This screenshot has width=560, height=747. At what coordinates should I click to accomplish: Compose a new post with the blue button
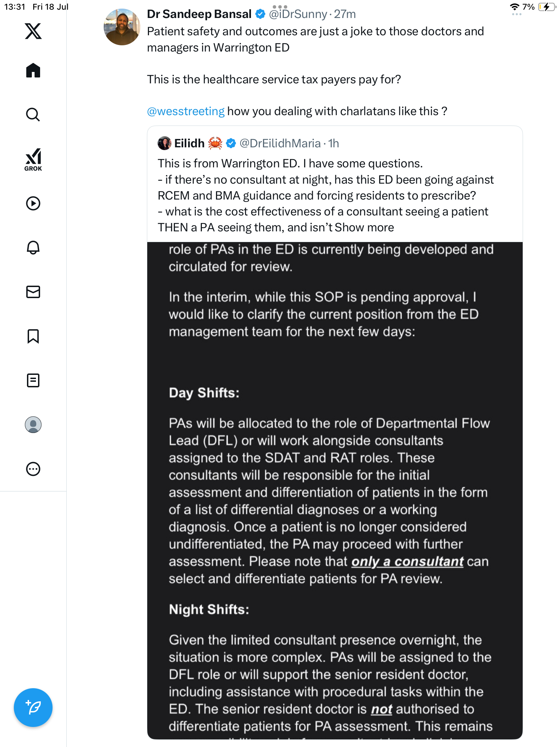pos(33,708)
